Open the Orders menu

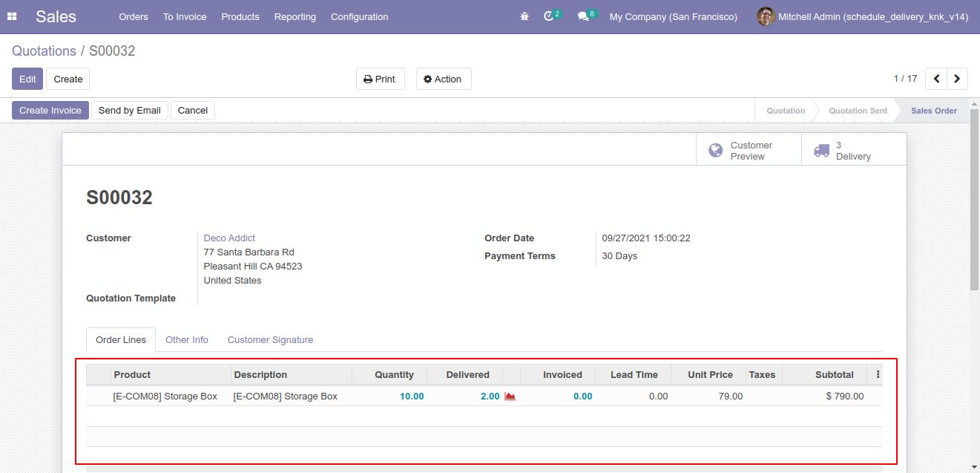pyautogui.click(x=134, y=16)
